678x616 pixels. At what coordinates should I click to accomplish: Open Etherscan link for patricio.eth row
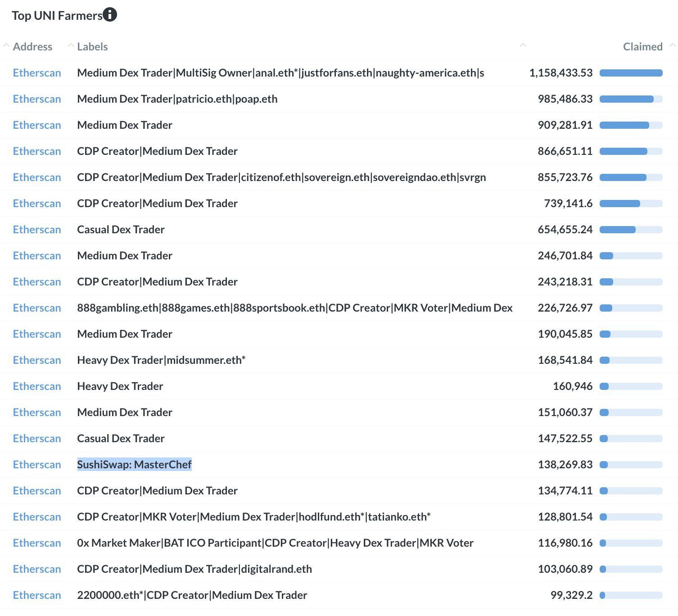pos(37,99)
